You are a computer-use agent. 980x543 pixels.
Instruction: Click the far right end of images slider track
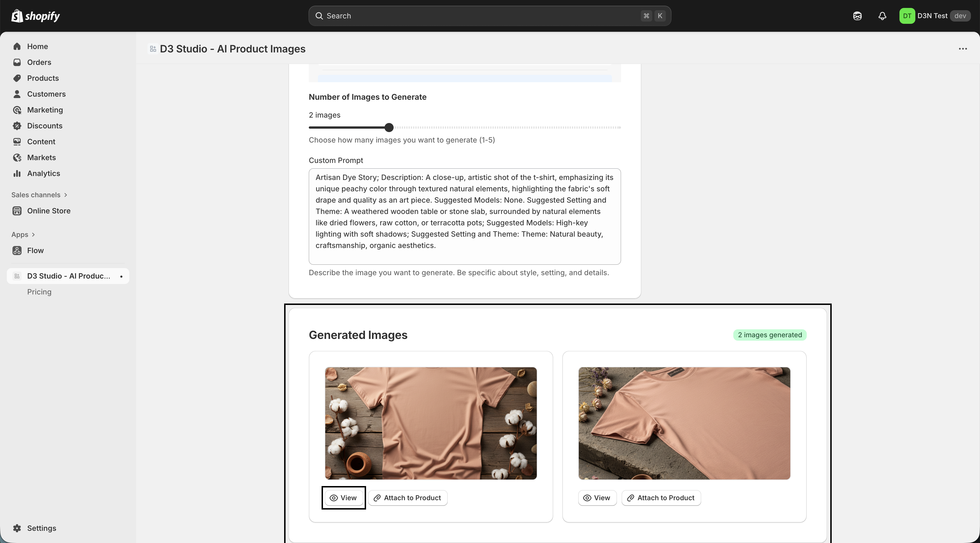tap(619, 127)
